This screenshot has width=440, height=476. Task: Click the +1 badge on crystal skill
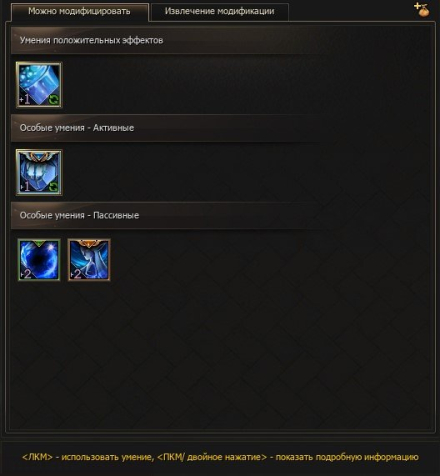pyautogui.click(x=25, y=99)
